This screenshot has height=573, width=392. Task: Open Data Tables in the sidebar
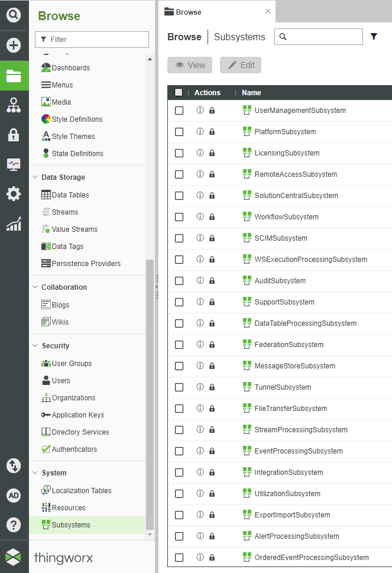coord(70,195)
